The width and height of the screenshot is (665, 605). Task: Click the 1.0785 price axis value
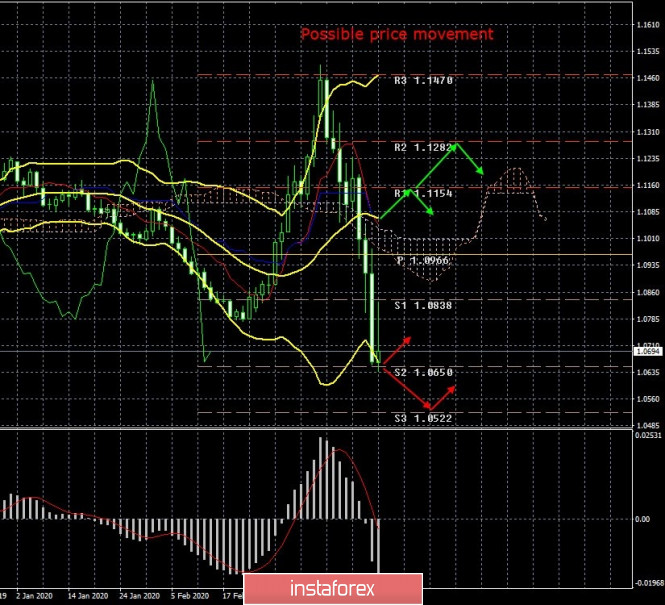point(648,319)
